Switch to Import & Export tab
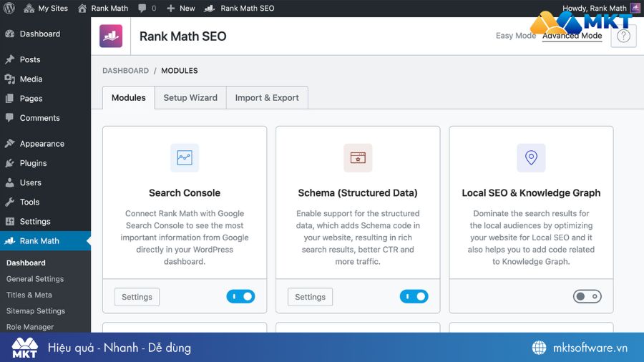Screen dimensions: 644x362 (267, 98)
